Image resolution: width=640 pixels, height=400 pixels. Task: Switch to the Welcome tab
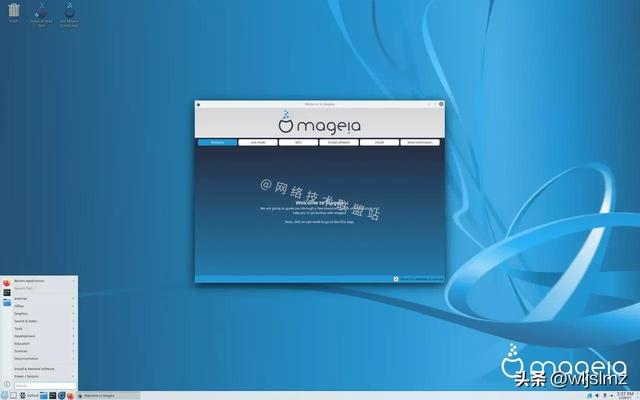click(218, 142)
